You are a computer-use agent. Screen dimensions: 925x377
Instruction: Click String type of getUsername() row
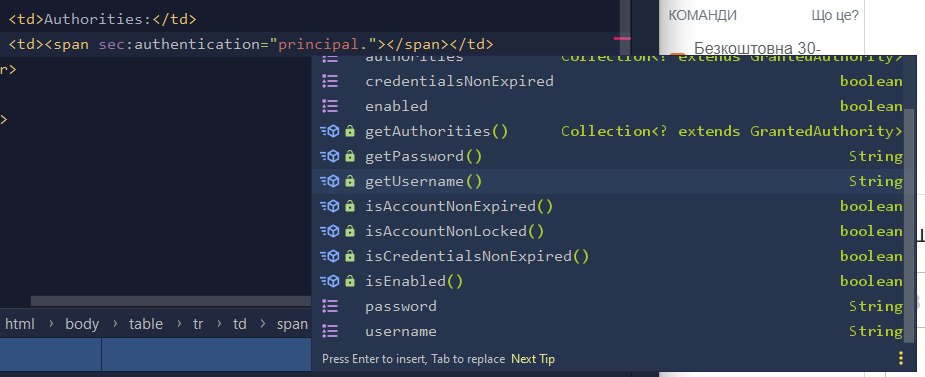(875, 182)
